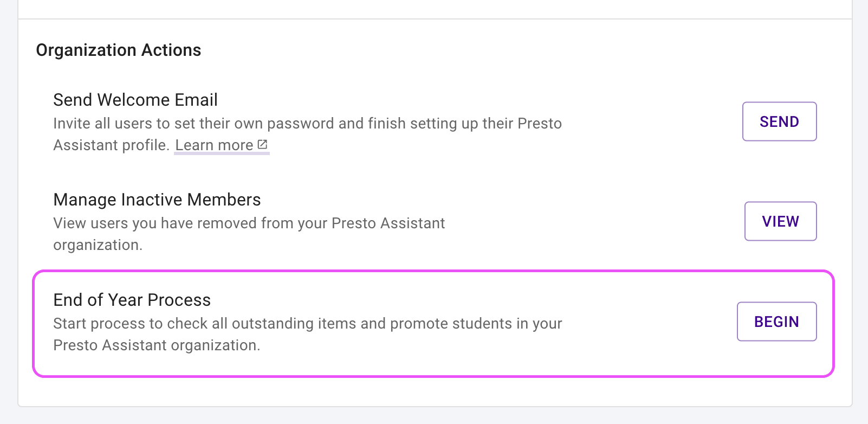
Task: Begin the End of Year Process
Action: tap(776, 322)
